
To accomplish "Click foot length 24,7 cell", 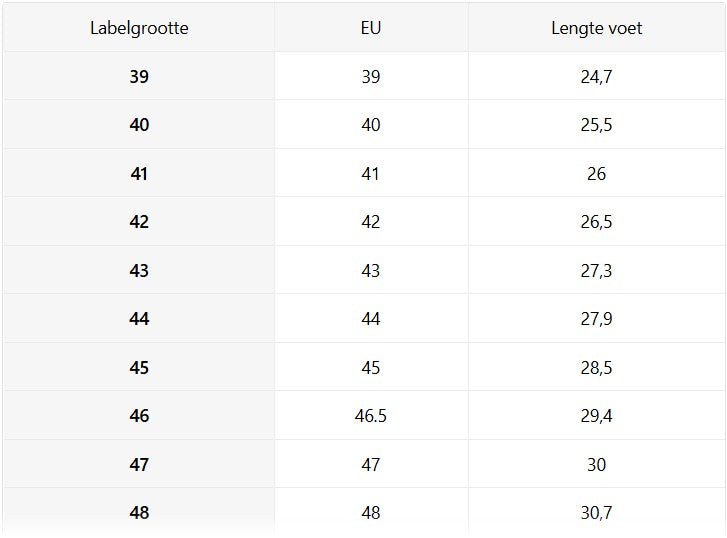I will click(596, 76).
